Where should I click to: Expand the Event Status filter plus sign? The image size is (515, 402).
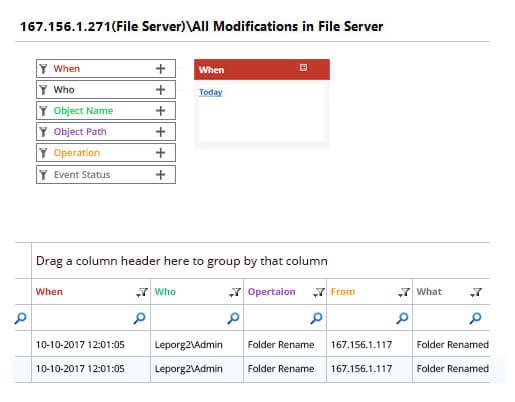(x=161, y=175)
